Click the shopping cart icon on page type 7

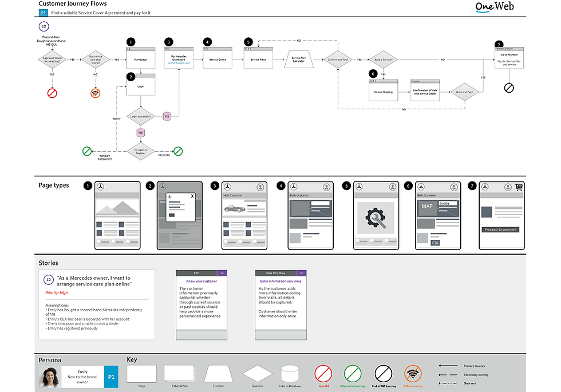point(520,186)
